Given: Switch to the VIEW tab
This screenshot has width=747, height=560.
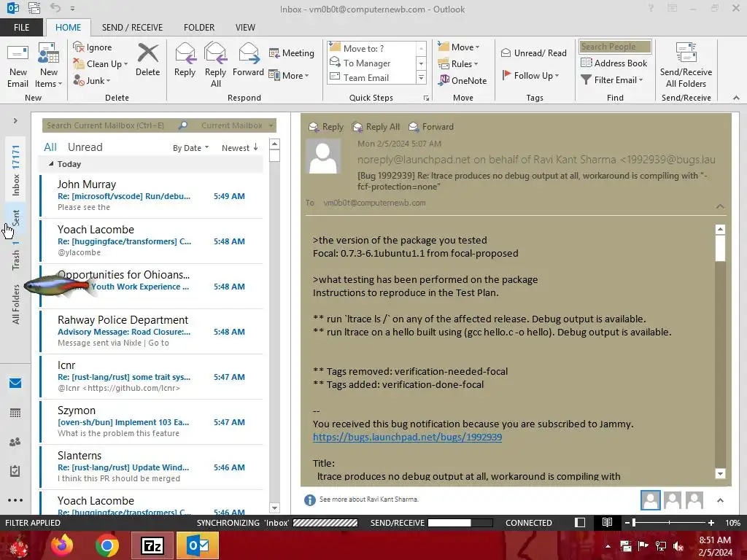Looking at the screenshot, I should 245,28.
